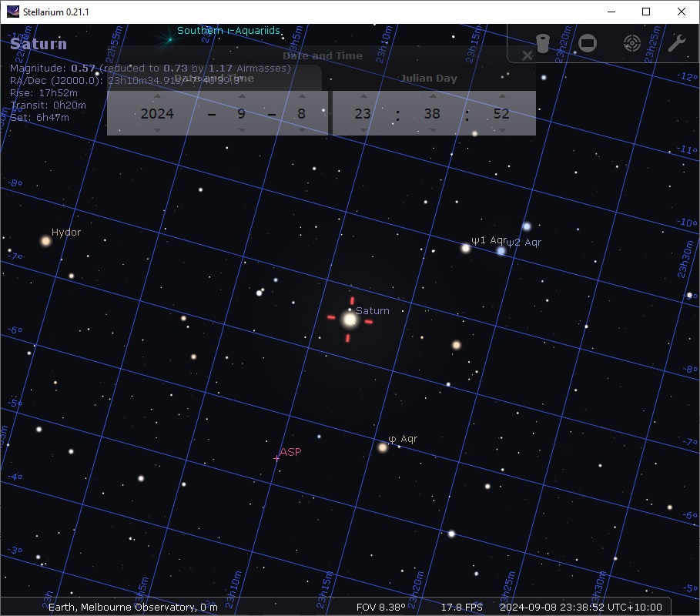700x616 pixels.
Task: Close the Stellarium window
Action: coord(682,12)
